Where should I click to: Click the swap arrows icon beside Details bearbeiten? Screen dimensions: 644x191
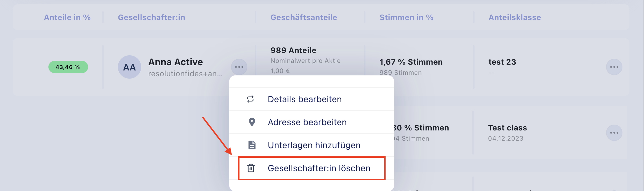251,99
